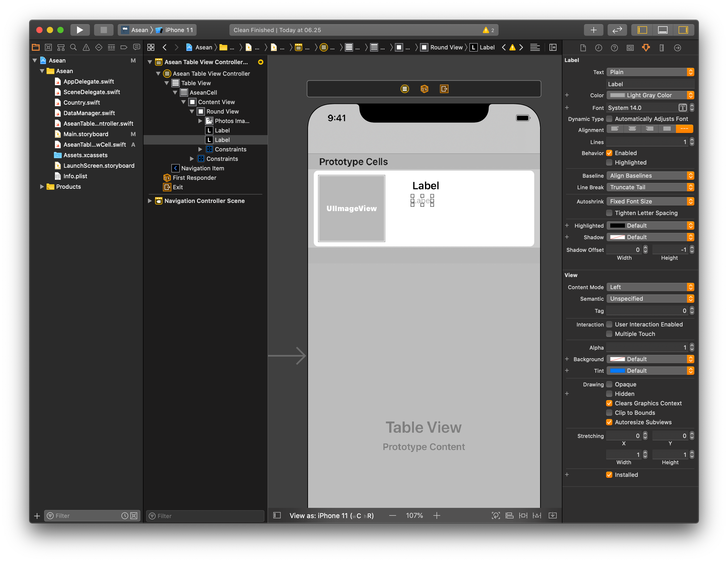Expand the Navigation Controller Scene
The image size is (728, 562).
point(150,201)
